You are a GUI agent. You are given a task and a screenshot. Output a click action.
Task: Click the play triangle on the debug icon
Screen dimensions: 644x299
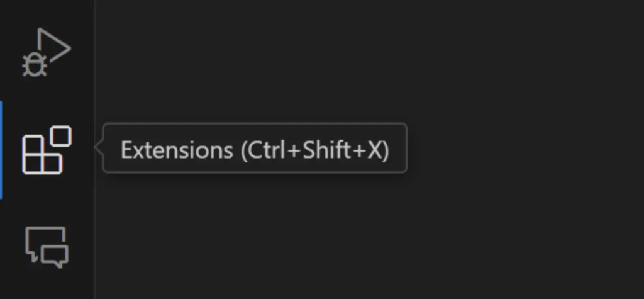tap(54, 45)
